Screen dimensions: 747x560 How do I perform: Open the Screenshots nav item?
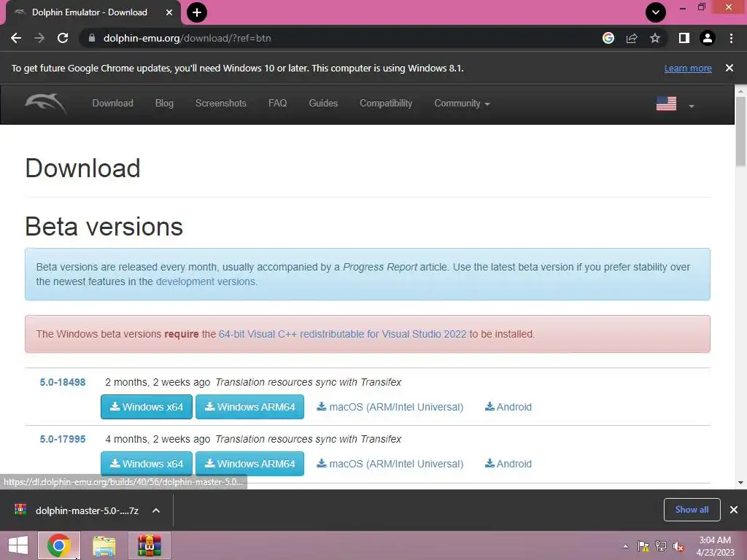[x=221, y=104]
